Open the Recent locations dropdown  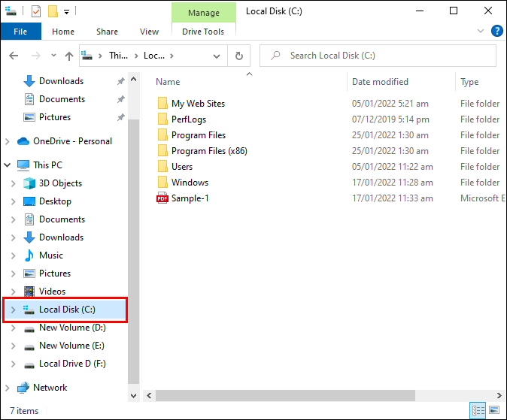pyautogui.click(x=53, y=56)
